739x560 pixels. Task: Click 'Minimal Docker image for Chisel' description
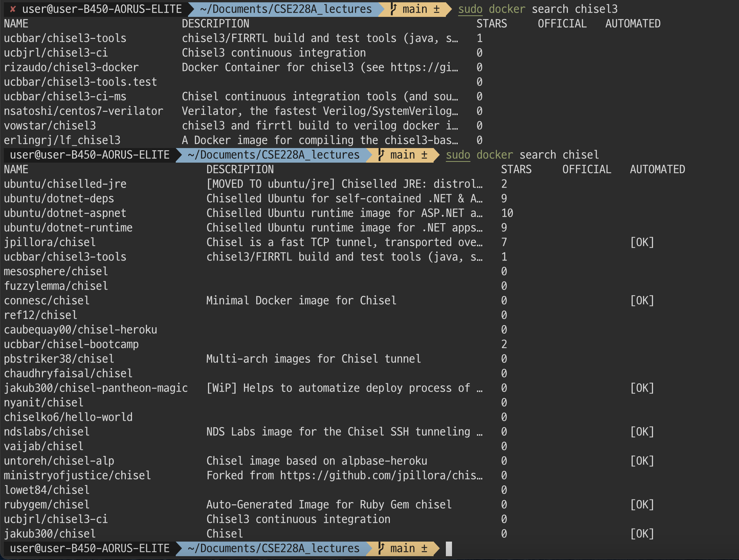click(x=302, y=301)
